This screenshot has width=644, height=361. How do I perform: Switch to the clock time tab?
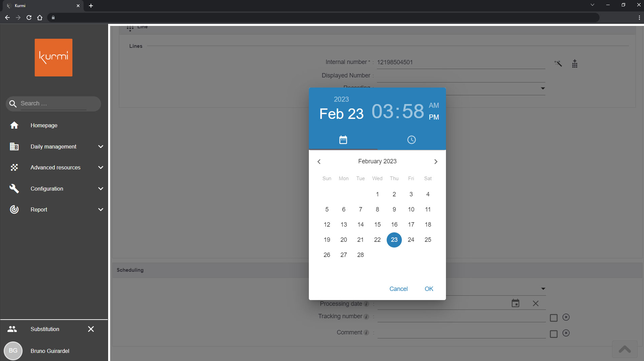point(411,140)
